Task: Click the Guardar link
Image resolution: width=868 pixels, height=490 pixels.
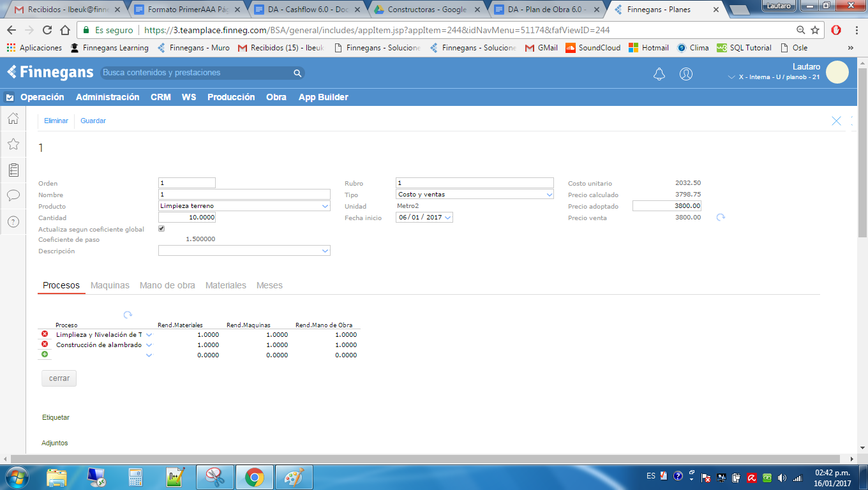Action: pyautogui.click(x=93, y=121)
